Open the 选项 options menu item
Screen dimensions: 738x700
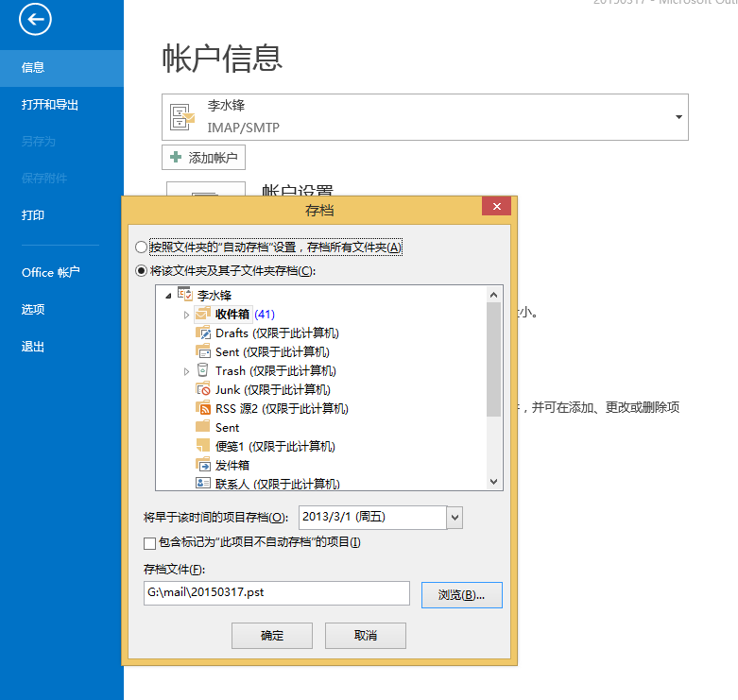pyautogui.click(x=33, y=309)
